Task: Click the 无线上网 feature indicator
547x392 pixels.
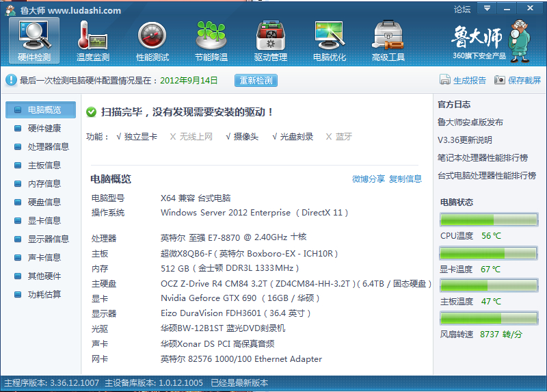Action: pyautogui.click(x=191, y=137)
